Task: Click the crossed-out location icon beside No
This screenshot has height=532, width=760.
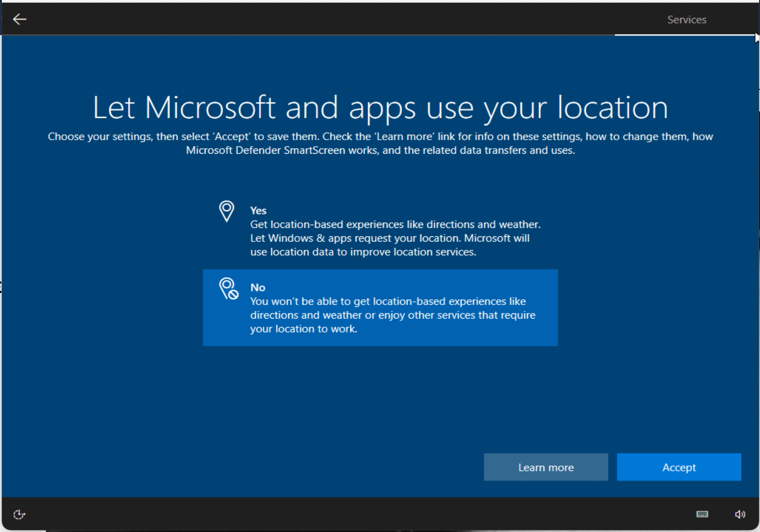Action: (x=228, y=289)
